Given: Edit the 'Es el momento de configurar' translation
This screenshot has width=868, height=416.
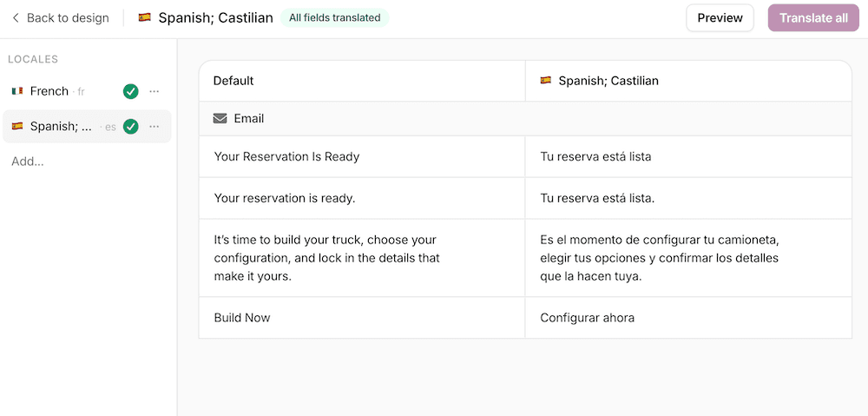Looking at the screenshot, I should [x=688, y=258].
